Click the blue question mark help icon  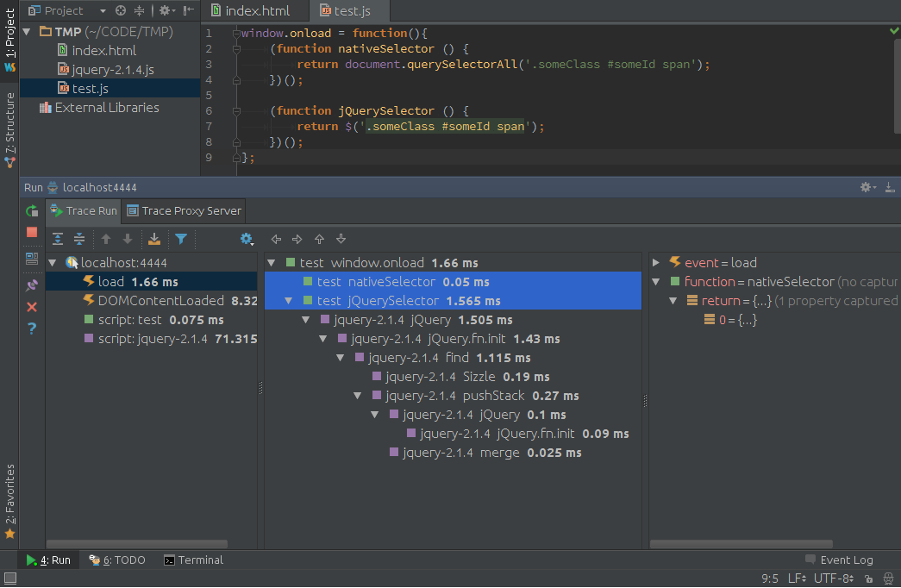click(32, 328)
